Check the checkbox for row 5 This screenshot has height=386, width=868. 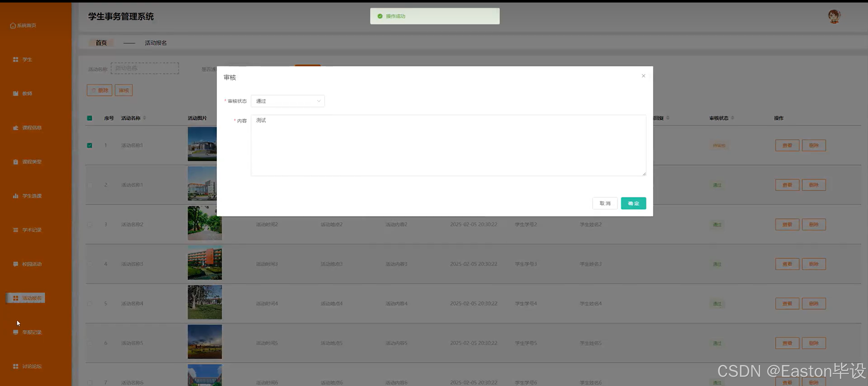90,303
